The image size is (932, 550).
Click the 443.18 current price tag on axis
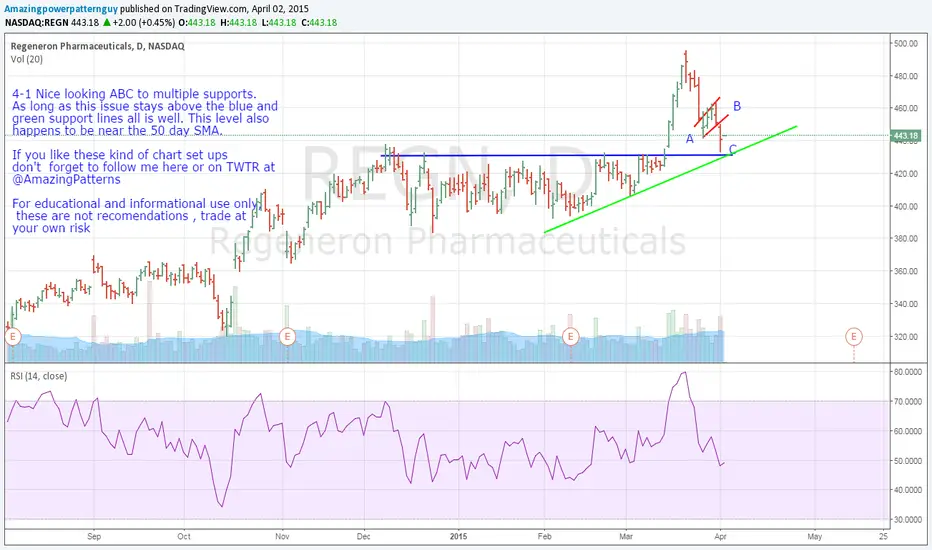[x=906, y=136]
